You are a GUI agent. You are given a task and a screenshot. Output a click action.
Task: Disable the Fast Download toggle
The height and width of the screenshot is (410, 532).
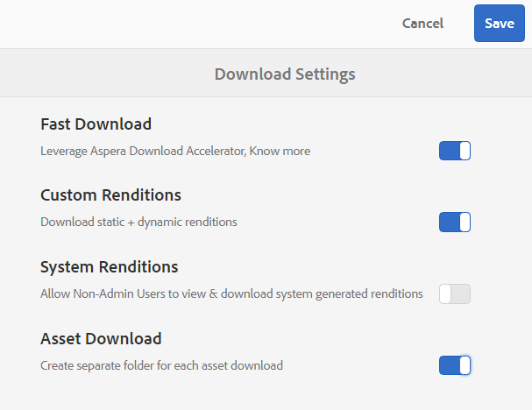tap(455, 151)
